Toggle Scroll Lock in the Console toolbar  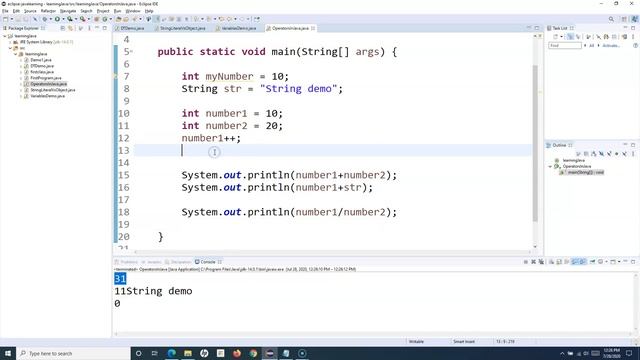pos(559,262)
